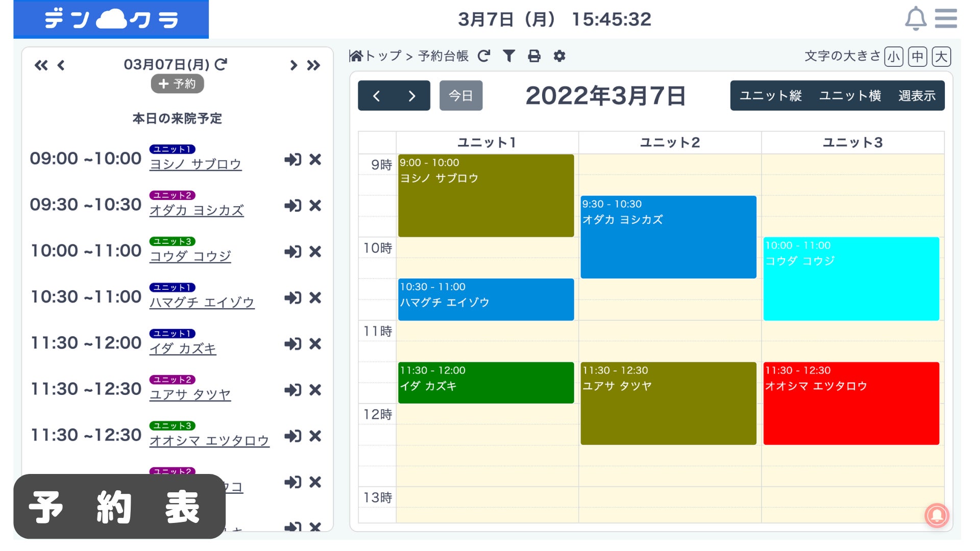The image size is (980, 551).
Task: Click the filter funnel icon
Action: click(509, 56)
